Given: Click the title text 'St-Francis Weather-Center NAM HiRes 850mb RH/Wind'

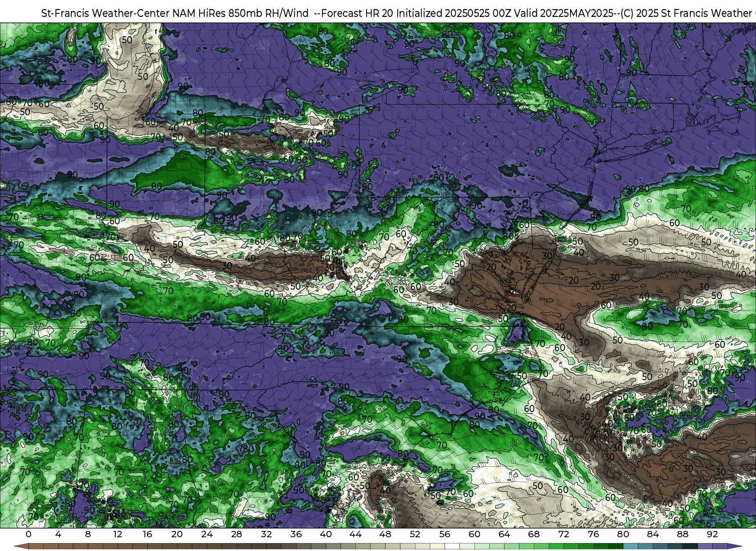Looking at the screenshot, I should 175,13.
